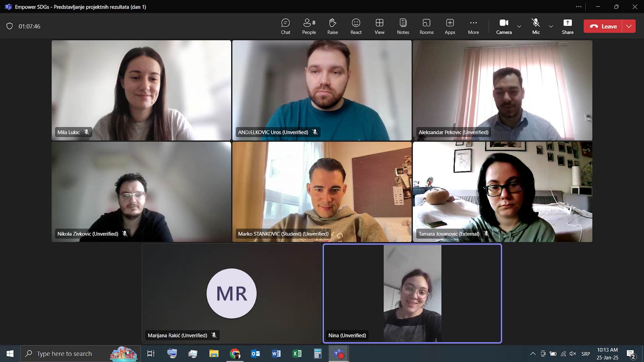Open Calculator from the taskbar
This screenshot has height=362, width=644.
(x=318, y=354)
